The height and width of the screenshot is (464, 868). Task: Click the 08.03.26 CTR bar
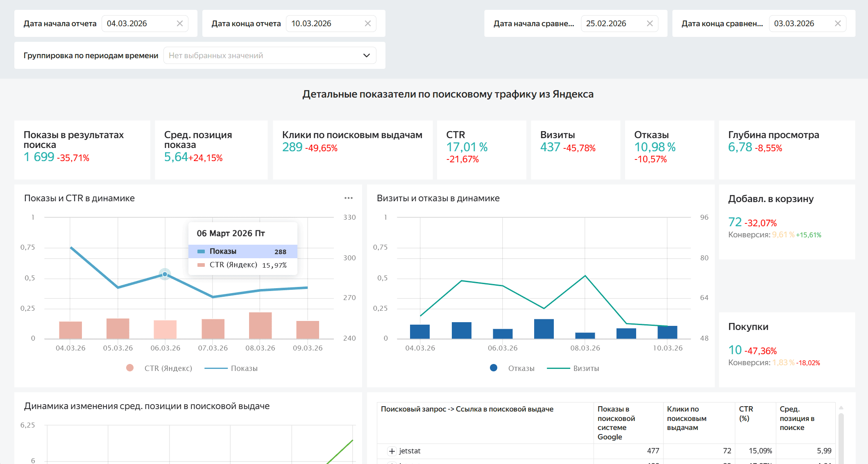pos(260,325)
